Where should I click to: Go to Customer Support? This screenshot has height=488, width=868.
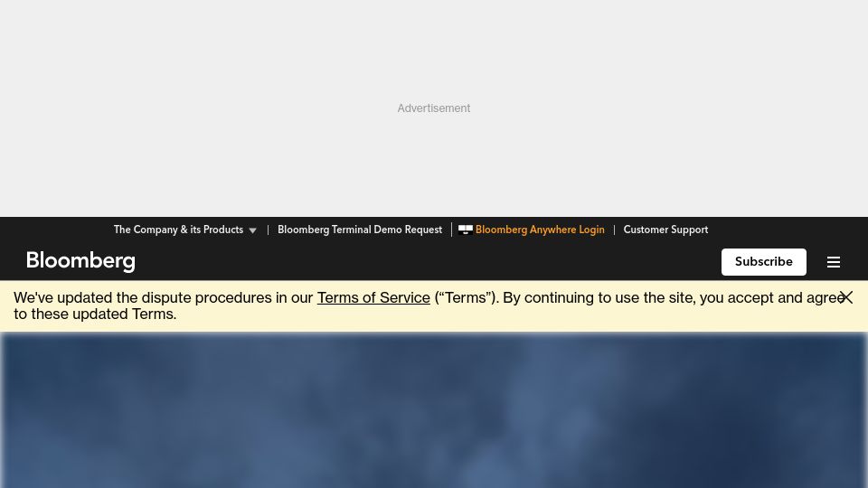pos(665,230)
